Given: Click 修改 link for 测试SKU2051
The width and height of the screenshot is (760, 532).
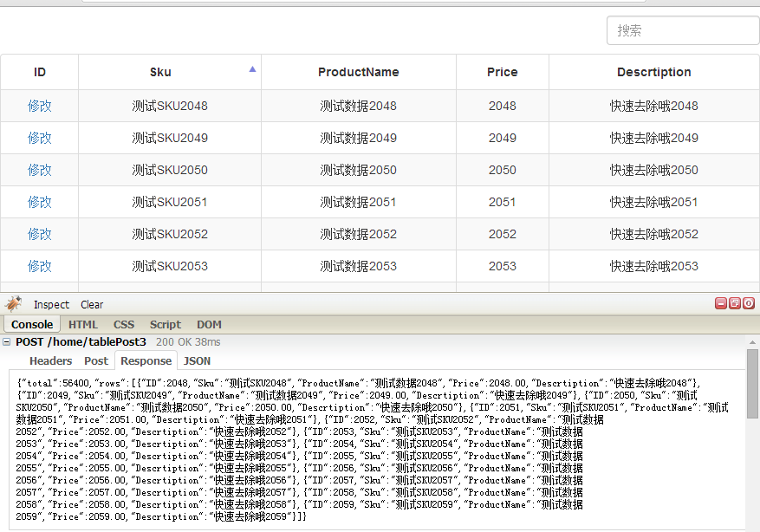Looking at the screenshot, I should click(x=39, y=202).
